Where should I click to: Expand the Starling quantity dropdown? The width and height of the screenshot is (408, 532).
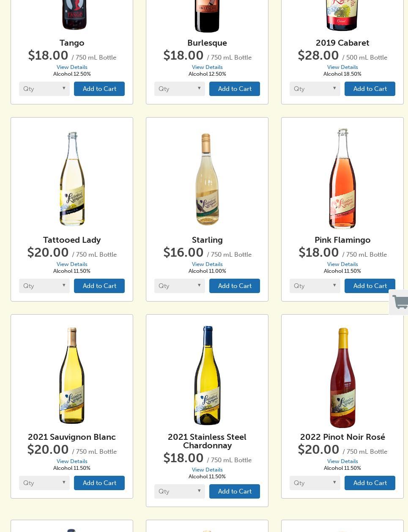[180, 286]
